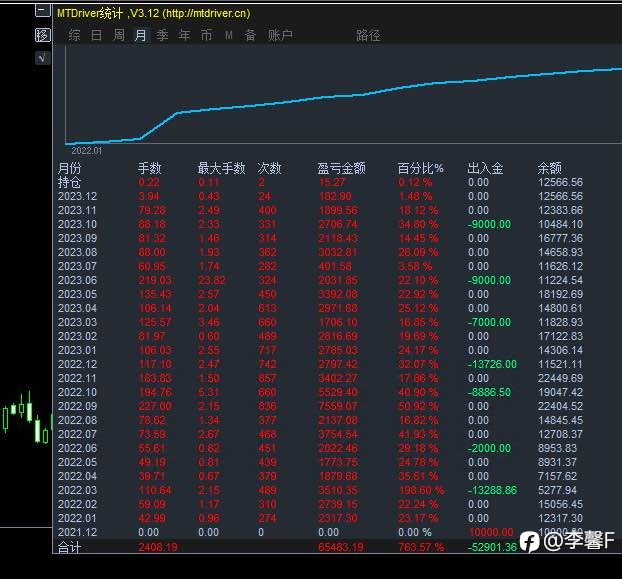Click the -13726.00 withdrawal value
Screen dimensions: 622x579
tap(492, 364)
